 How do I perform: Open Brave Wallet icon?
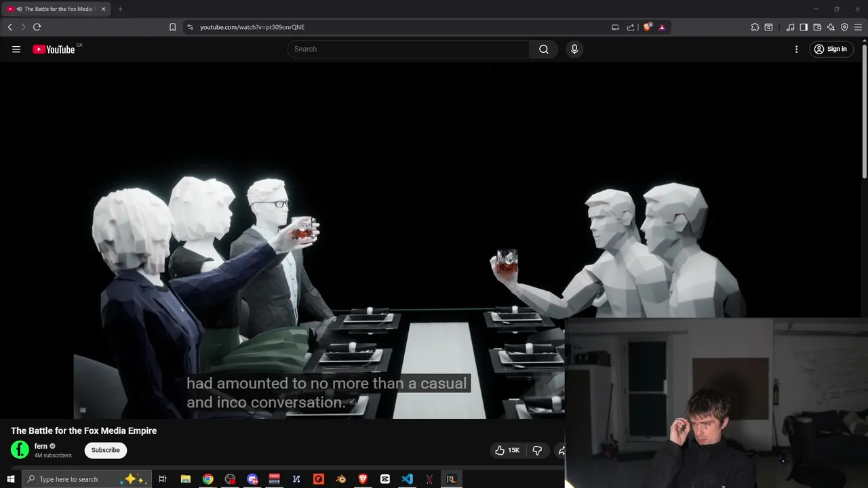(817, 27)
